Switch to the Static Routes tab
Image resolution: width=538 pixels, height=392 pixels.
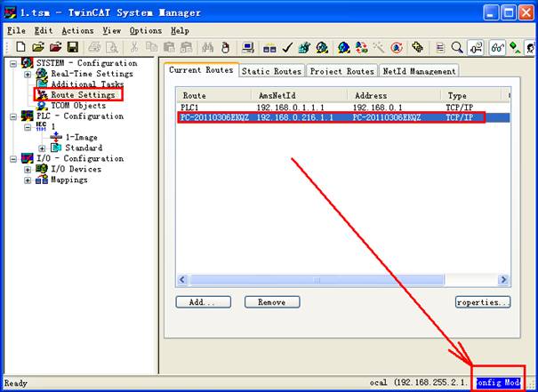271,71
